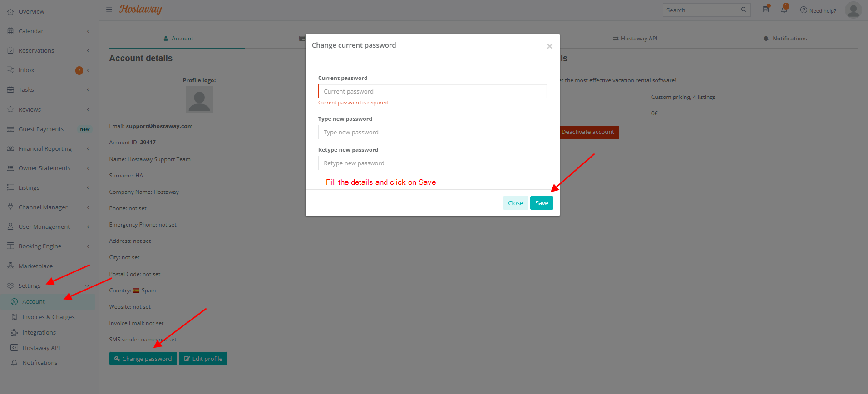
Task: Click the Reservations icon in sidebar
Action: point(10,50)
